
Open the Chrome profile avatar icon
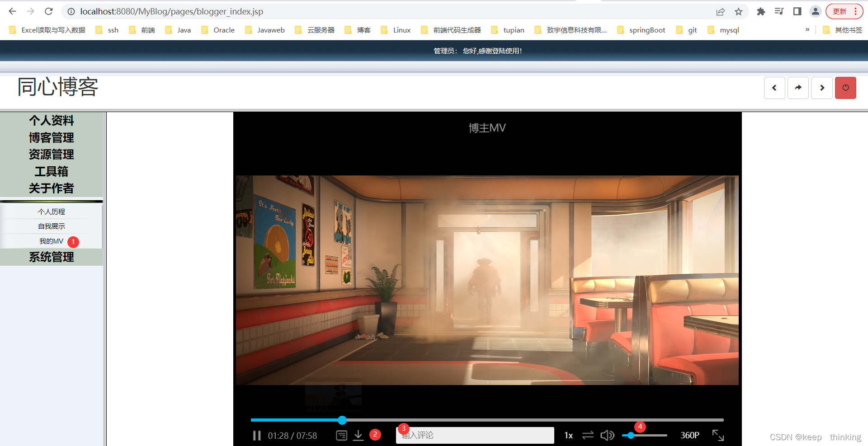coord(815,11)
